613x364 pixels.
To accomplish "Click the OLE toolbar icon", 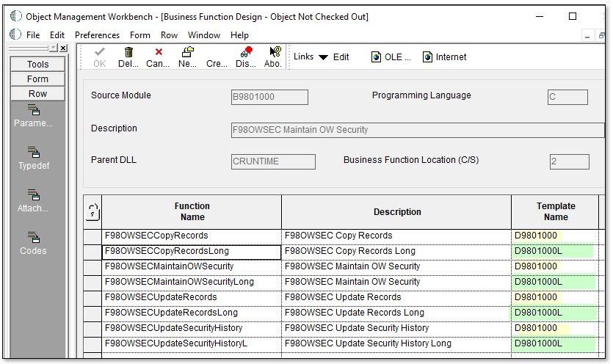I will [x=377, y=57].
